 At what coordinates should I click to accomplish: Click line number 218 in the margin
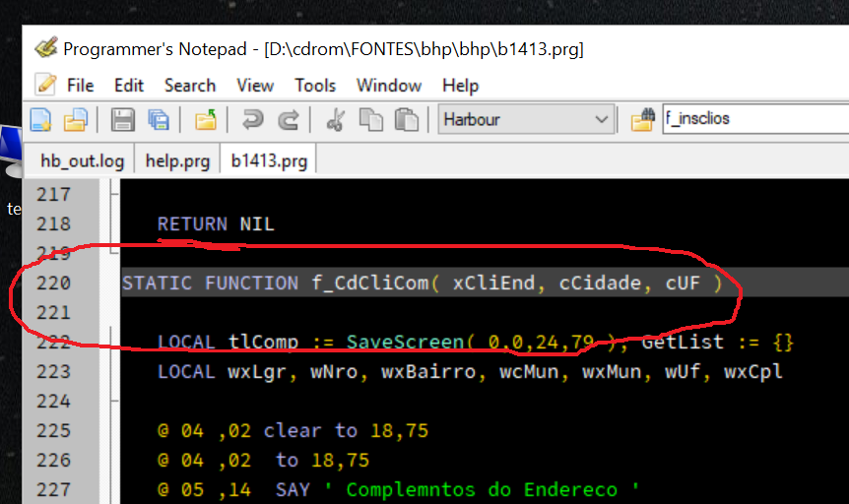(53, 224)
